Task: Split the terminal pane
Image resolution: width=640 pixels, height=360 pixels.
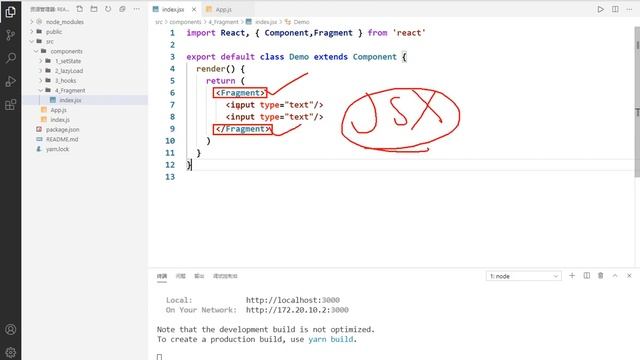Action: tap(587, 276)
